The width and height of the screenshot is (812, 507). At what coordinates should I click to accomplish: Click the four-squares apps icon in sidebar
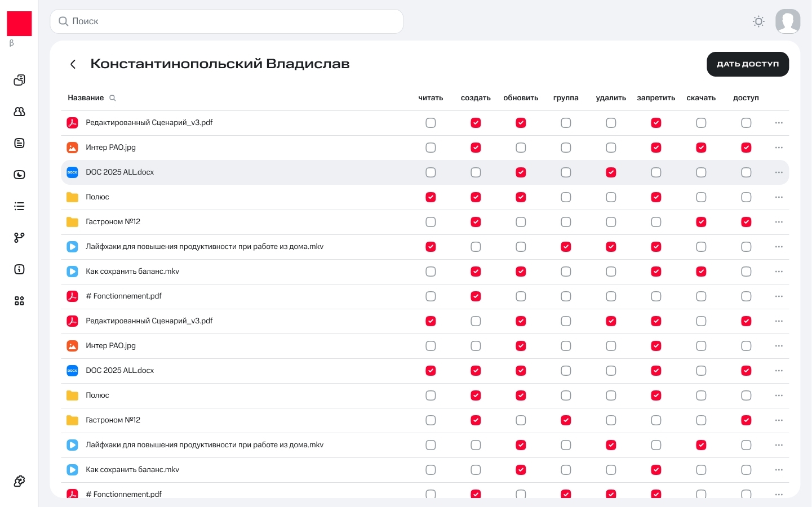19,301
